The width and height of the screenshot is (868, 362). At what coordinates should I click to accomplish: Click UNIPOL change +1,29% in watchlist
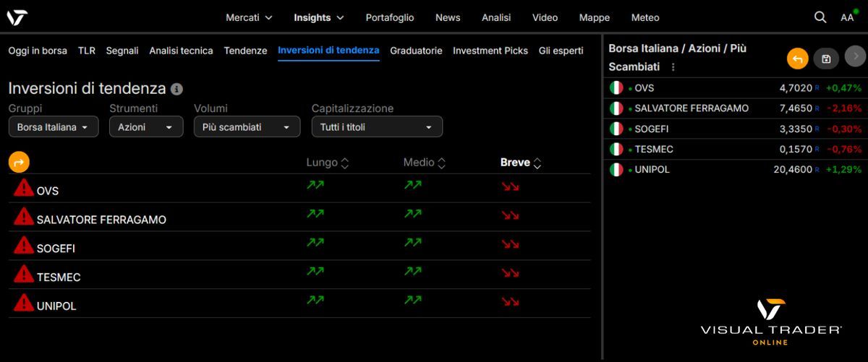[844, 170]
